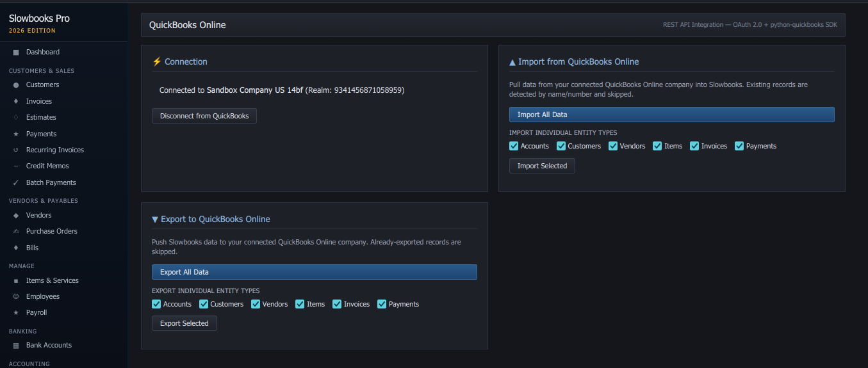Uncheck Items in the import list
This screenshot has height=368, width=868.
(x=657, y=146)
